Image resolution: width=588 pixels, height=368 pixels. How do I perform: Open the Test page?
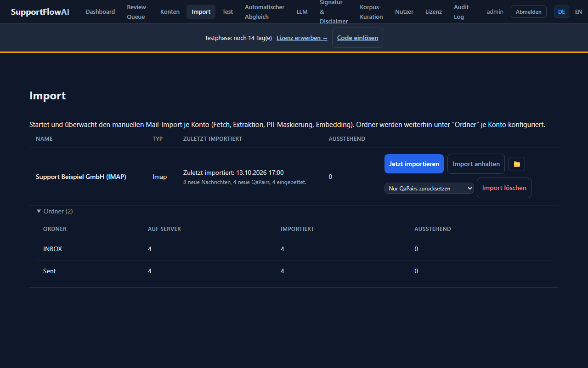pos(227,11)
